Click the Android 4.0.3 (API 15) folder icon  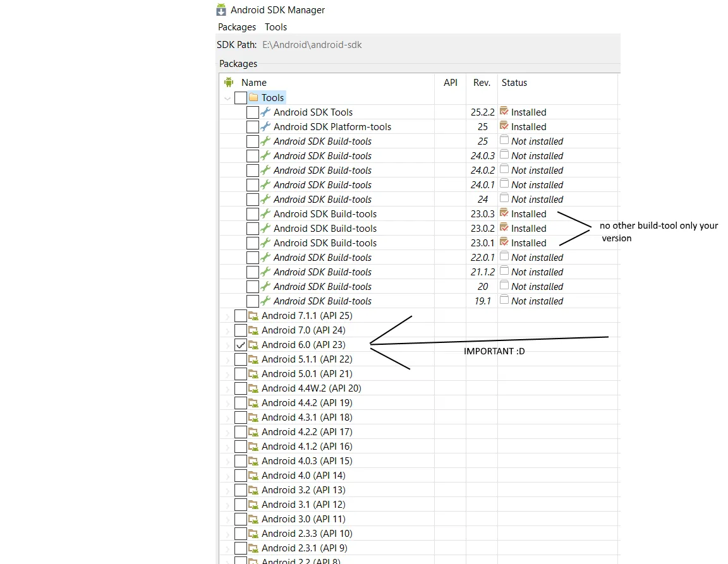[x=253, y=462]
